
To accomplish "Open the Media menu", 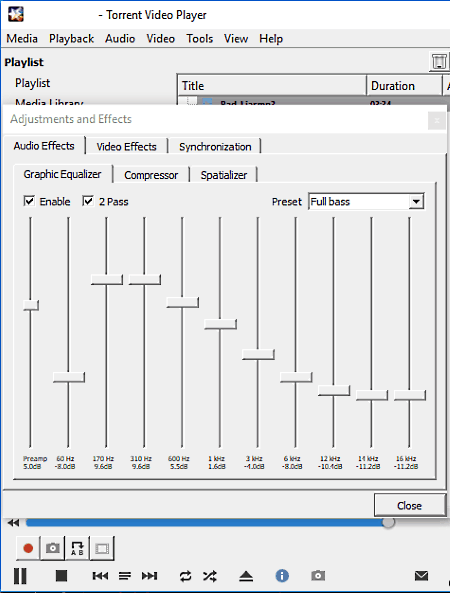I will coord(22,39).
